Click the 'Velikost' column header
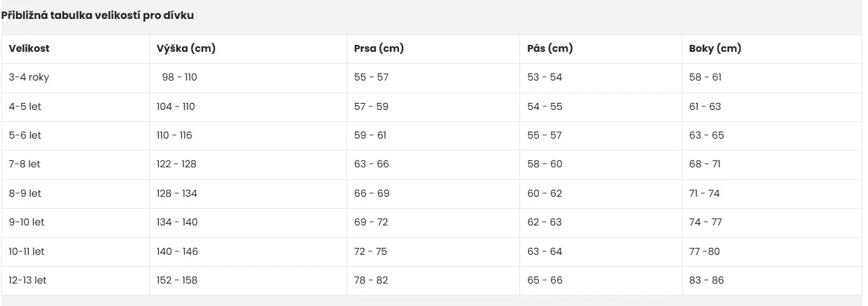Viewport: 868px width, 306px height. (x=29, y=49)
